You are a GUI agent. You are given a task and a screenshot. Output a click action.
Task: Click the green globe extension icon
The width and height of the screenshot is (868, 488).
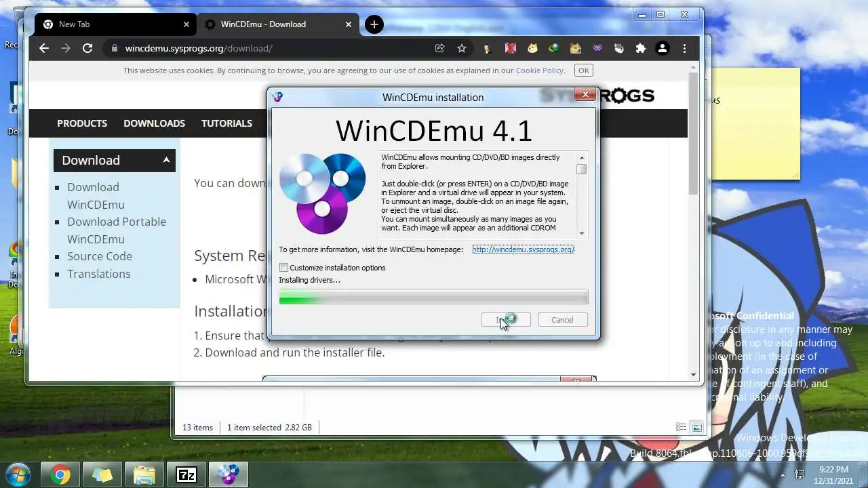(554, 48)
